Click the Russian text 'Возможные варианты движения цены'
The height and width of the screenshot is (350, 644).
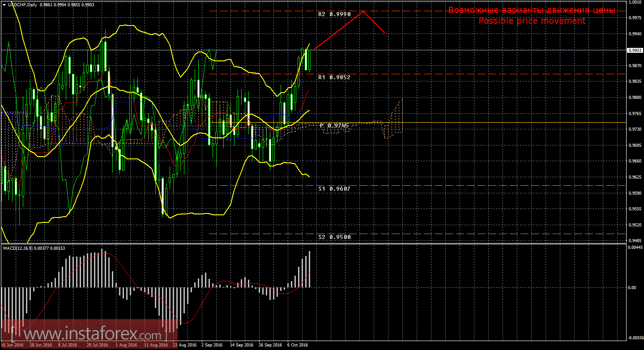(x=532, y=10)
